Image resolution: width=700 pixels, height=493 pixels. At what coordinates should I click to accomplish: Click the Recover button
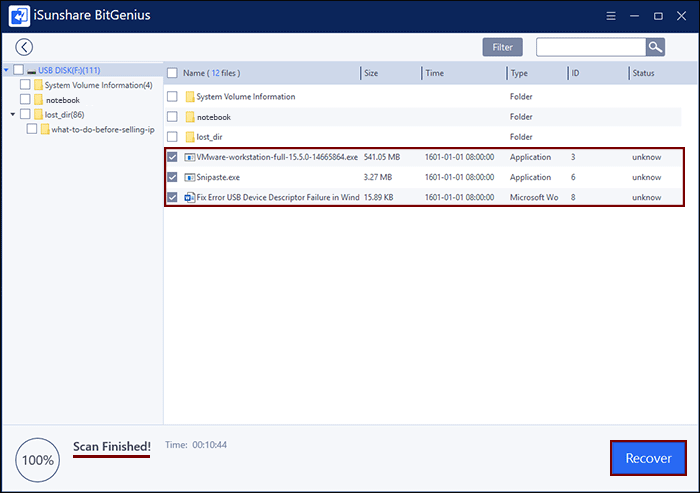click(648, 458)
